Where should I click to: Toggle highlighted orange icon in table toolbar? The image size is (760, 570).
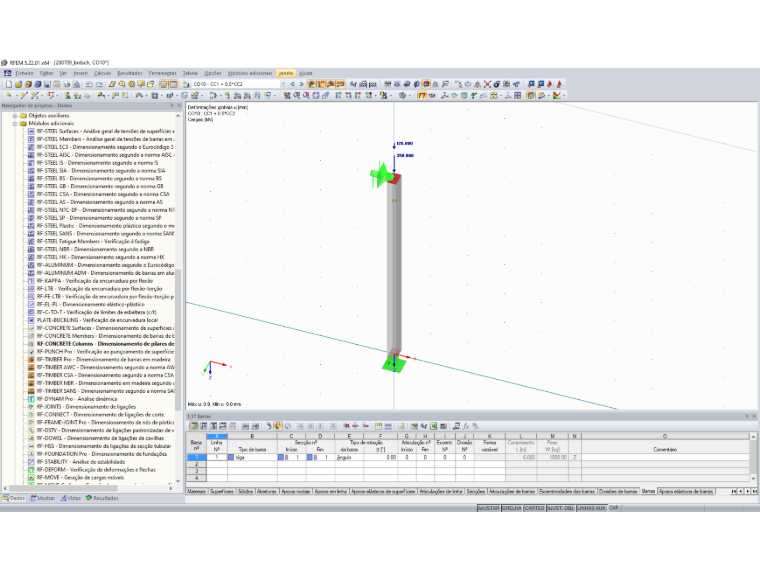(278, 426)
